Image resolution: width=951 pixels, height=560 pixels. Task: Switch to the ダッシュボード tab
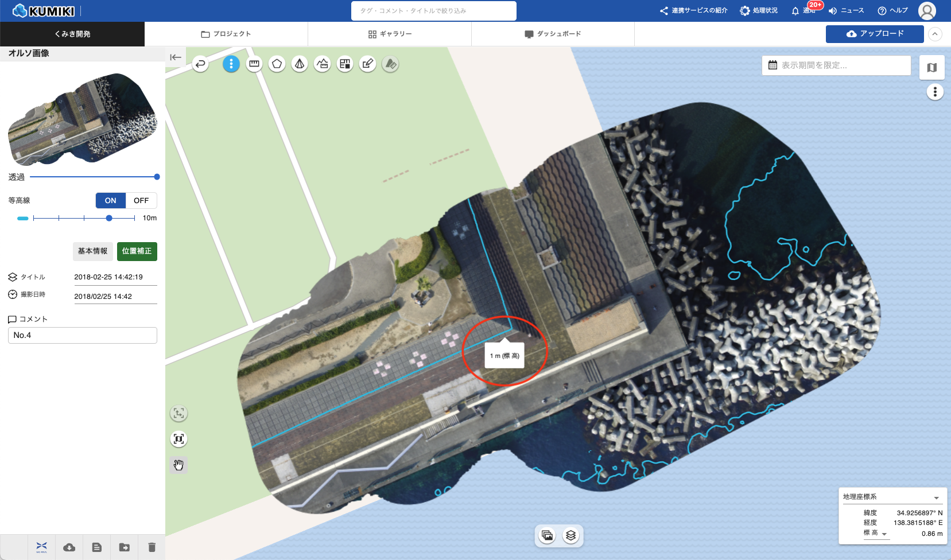point(553,34)
